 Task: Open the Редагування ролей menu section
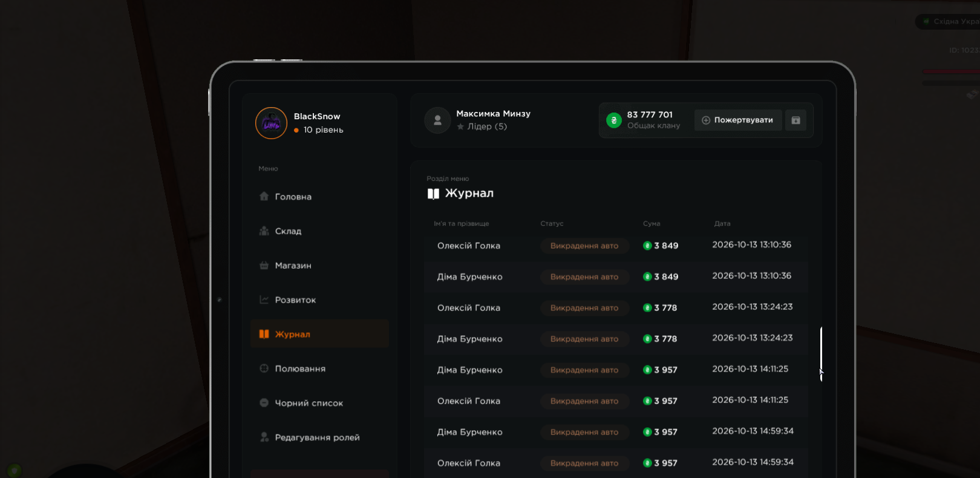click(x=319, y=437)
